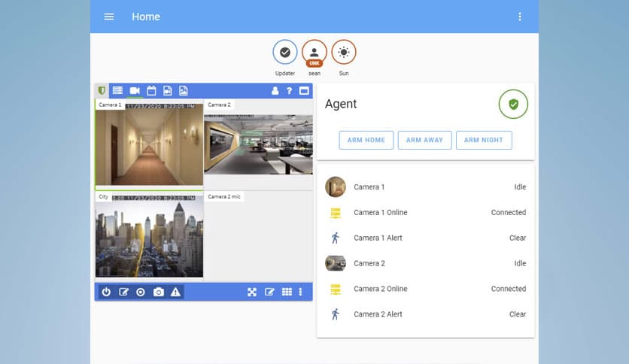629x364 pixels.
Task: Click the Updater status badge
Action: [285, 53]
